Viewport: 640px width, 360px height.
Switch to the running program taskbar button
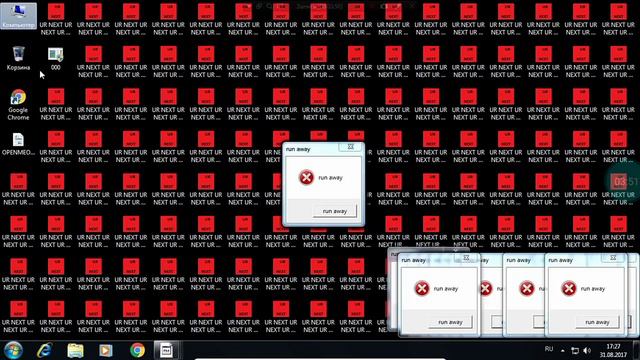(x=166, y=350)
